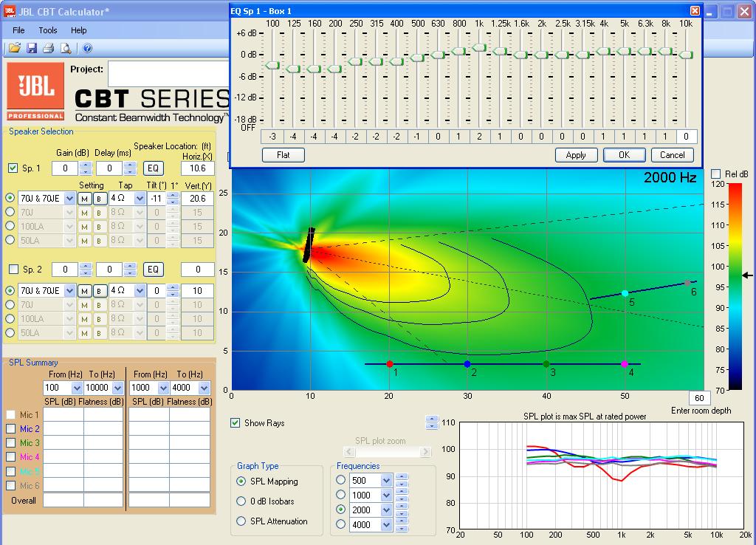
Task: Click the 500 Hz frequency spinner arrows
Action: (x=402, y=480)
